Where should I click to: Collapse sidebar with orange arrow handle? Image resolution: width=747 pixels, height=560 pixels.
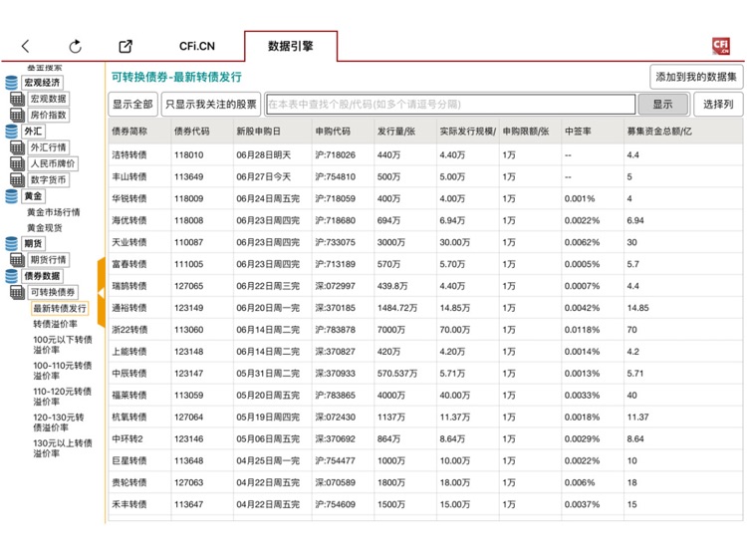click(x=101, y=293)
